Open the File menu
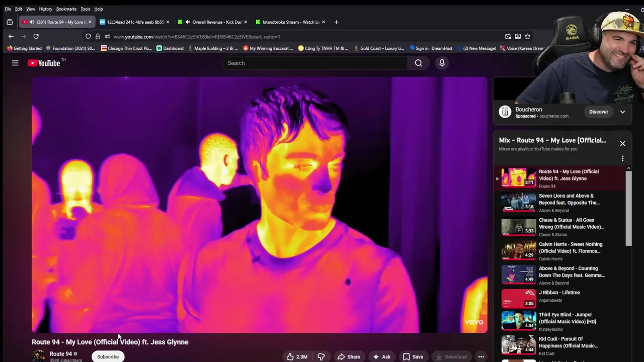Viewport: 644px width, 362px height. click(x=8, y=9)
